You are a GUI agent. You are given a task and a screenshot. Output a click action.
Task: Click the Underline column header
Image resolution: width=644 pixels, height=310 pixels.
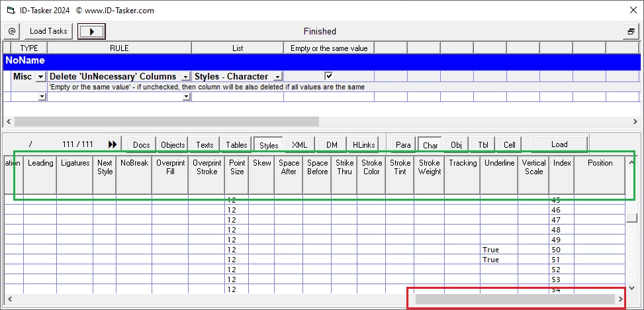tap(500, 175)
